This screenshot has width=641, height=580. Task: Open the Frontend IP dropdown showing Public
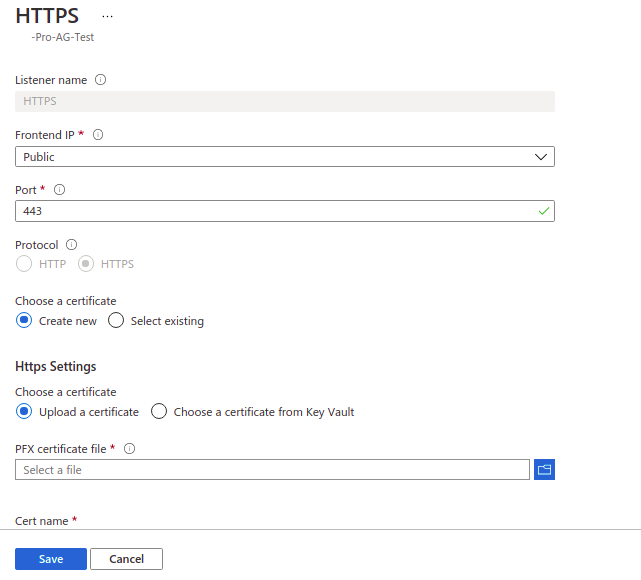click(285, 157)
